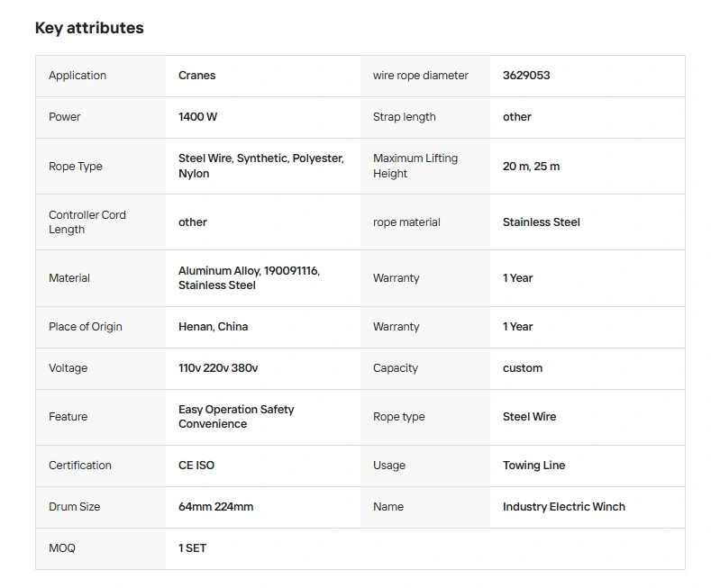The image size is (711, 588).
Task: Select the 3629053 value text
Action: tap(526, 76)
